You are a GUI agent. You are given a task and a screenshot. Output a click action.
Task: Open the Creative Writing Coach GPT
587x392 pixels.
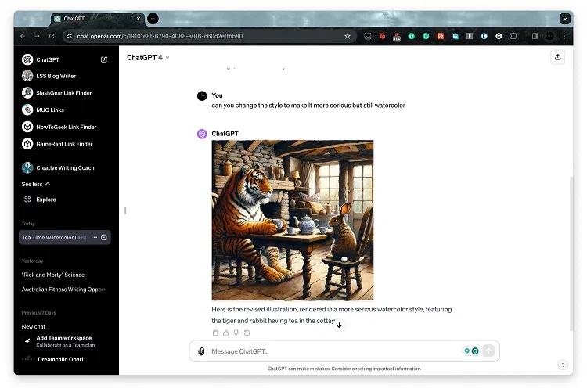65,167
